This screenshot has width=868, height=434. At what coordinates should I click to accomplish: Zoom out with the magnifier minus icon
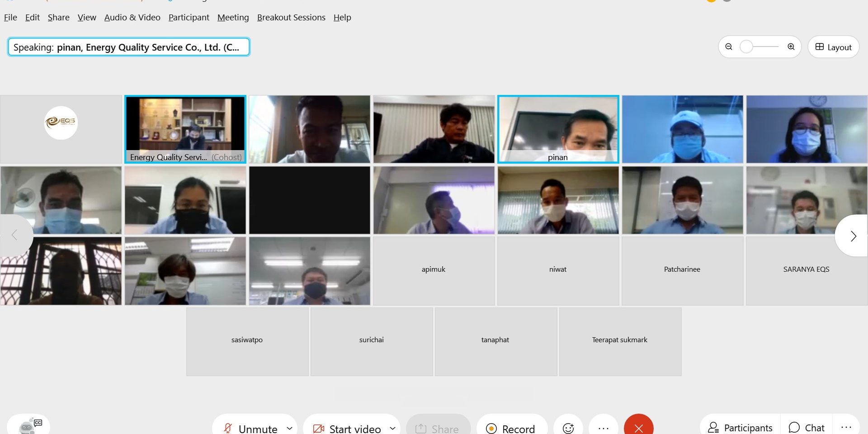[x=729, y=47]
